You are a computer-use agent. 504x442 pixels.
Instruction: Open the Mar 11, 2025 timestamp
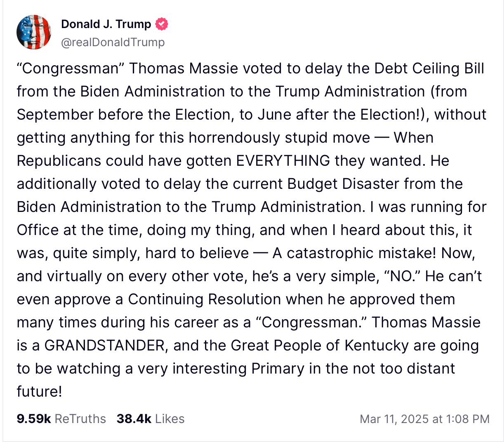(394, 419)
